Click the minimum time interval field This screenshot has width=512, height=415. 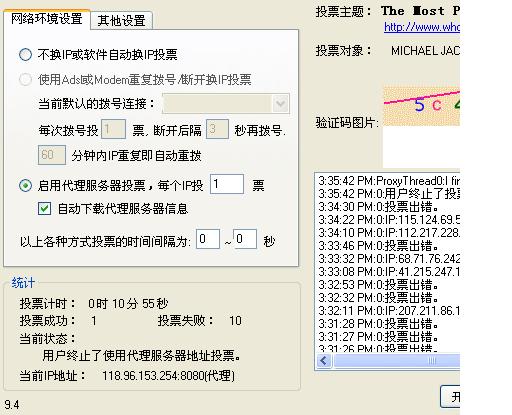[x=208, y=239]
